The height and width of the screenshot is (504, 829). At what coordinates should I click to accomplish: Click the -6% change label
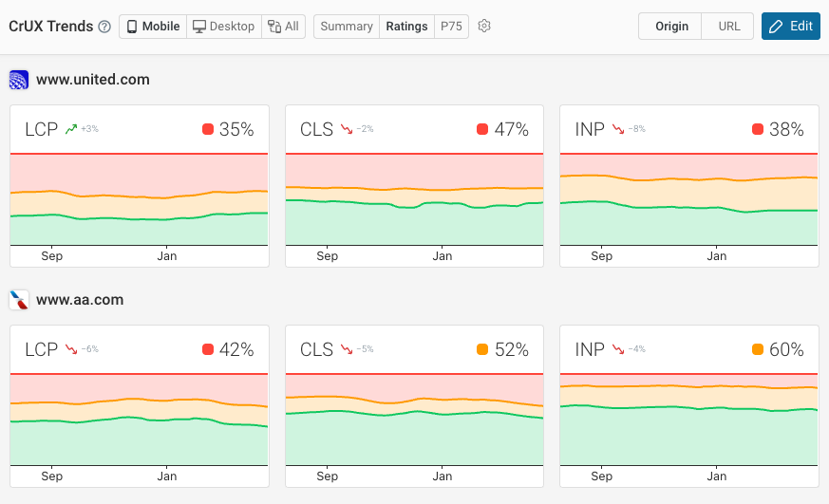click(x=90, y=349)
